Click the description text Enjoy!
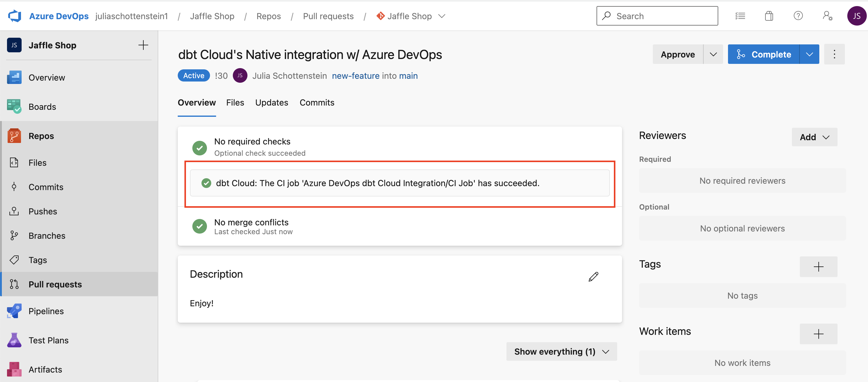Viewport: 868px width, 382px height. click(201, 303)
